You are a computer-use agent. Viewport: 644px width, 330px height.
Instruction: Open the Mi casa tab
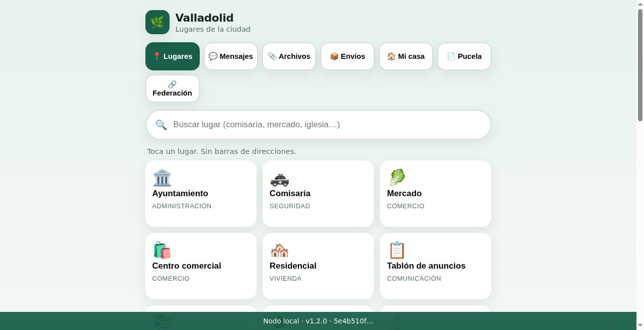pyautogui.click(x=406, y=56)
